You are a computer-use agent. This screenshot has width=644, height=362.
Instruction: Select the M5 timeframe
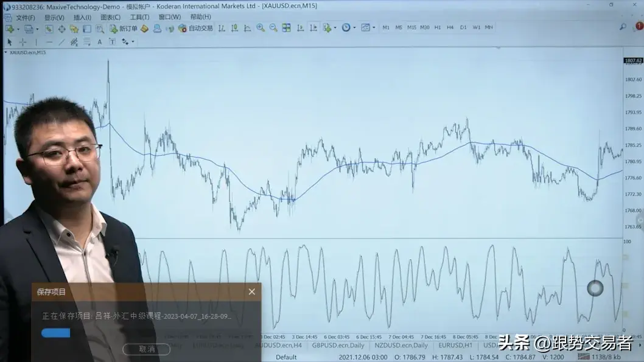[399, 27]
